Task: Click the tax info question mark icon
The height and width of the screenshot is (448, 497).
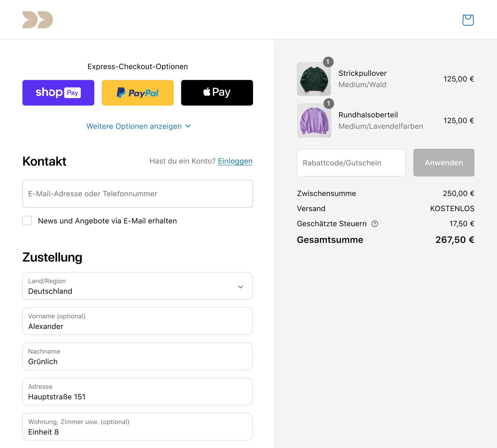Action: click(375, 224)
